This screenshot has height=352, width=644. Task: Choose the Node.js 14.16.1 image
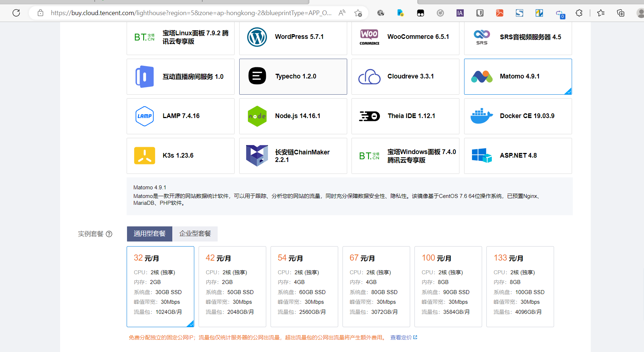tap(293, 116)
